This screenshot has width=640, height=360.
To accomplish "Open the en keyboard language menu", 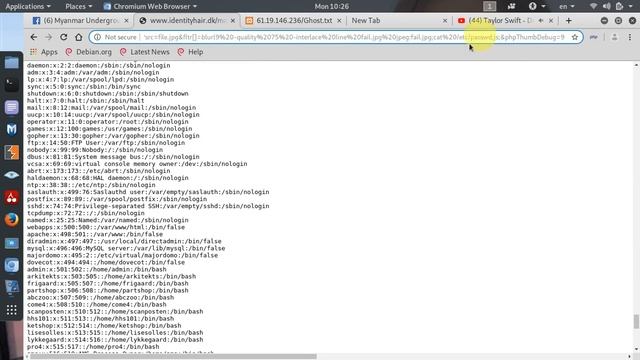I will 566,6.
